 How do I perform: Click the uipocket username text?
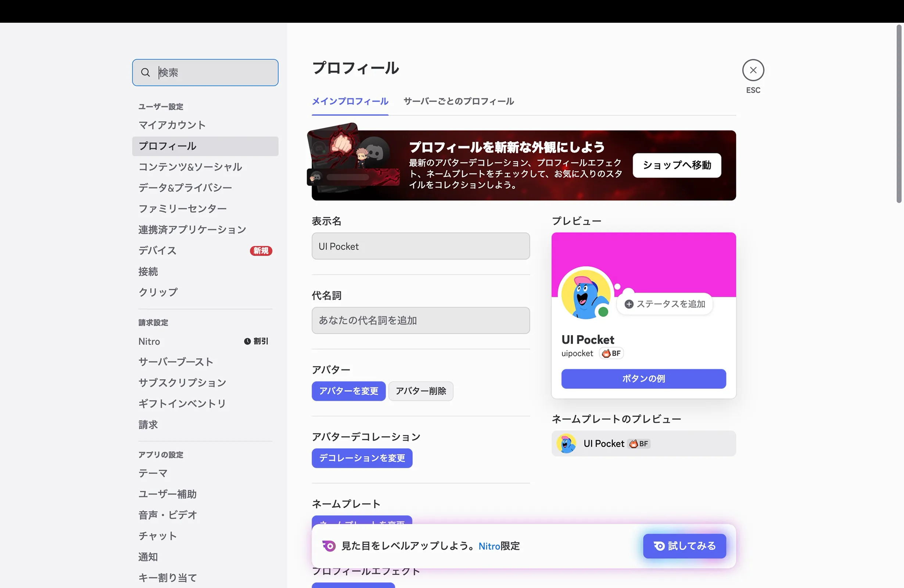577,354
